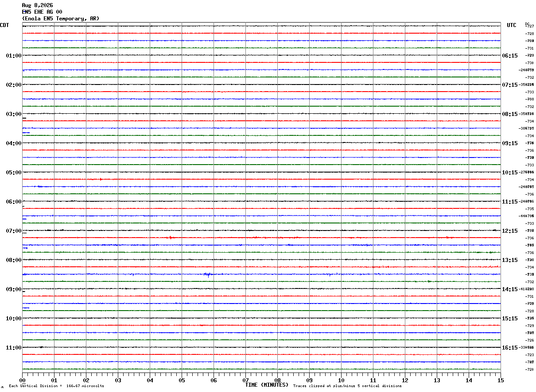Select the EN5 EHE AG 00 station label
Screen dimensions: 536x392
pyautogui.click(x=42, y=12)
